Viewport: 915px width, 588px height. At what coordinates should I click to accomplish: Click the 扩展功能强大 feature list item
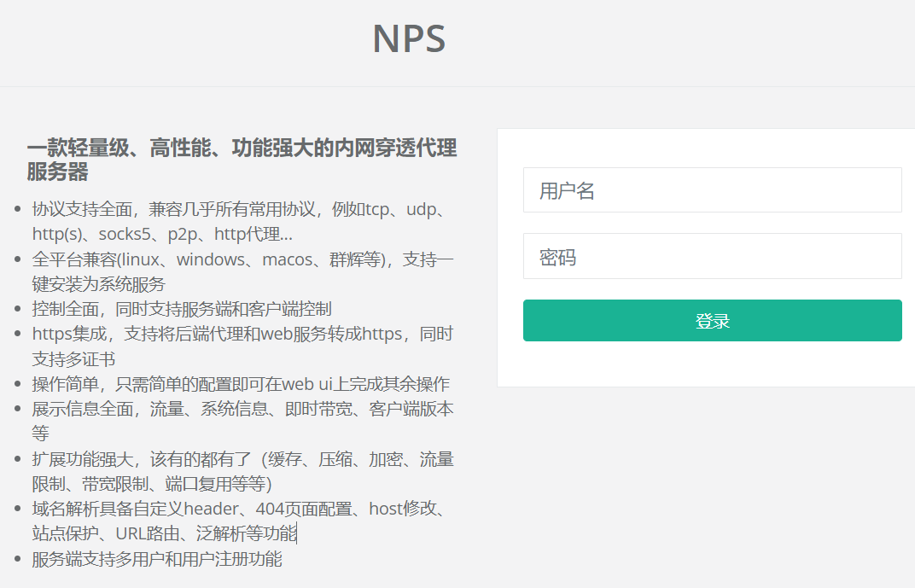click(242, 460)
